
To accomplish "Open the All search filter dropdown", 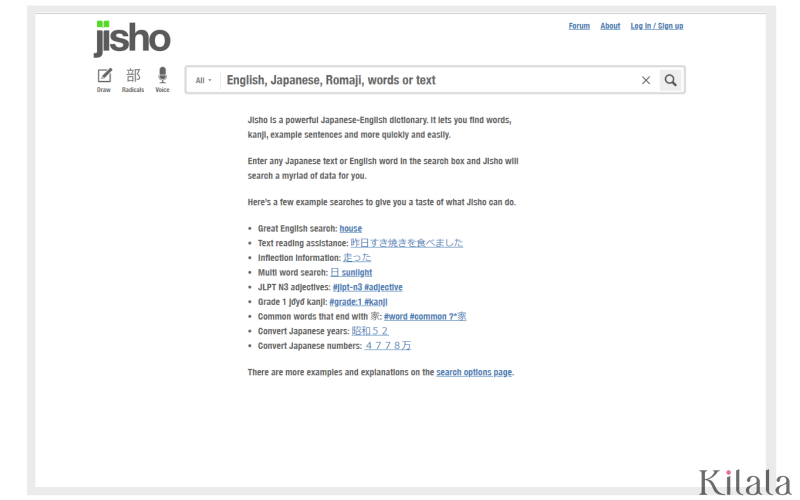I will [203, 80].
